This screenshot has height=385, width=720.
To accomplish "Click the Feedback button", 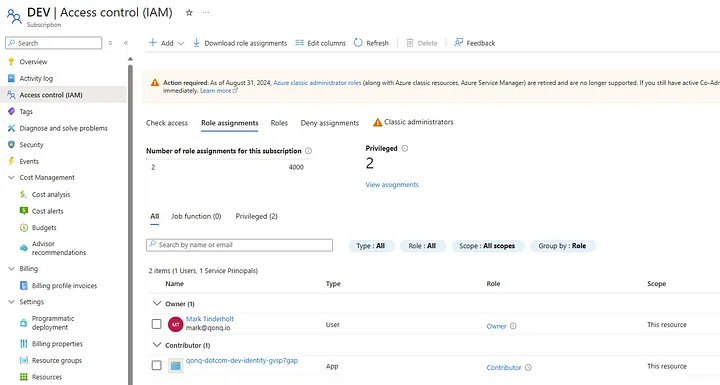I will (475, 43).
